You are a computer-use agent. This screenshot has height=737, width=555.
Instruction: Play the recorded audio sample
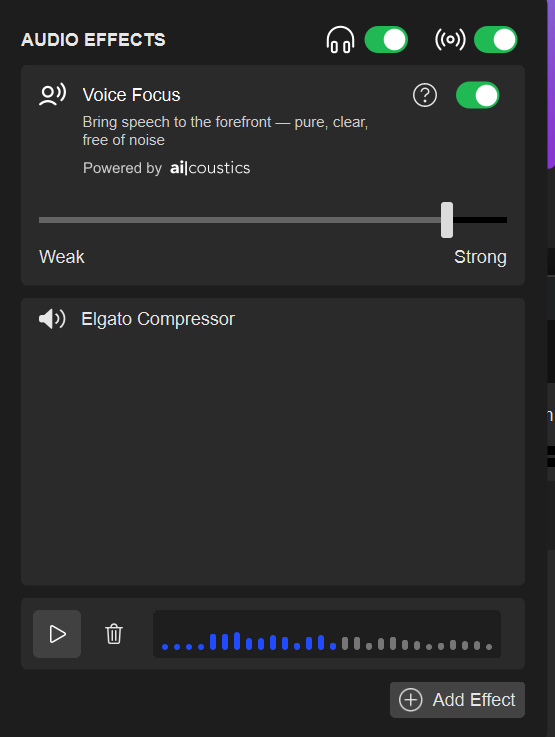(x=57, y=634)
